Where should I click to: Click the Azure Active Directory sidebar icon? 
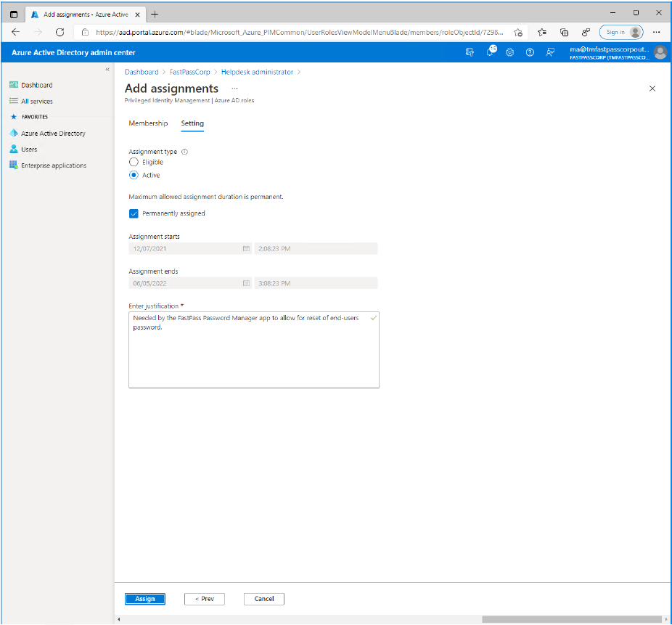[x=14, y=134]
